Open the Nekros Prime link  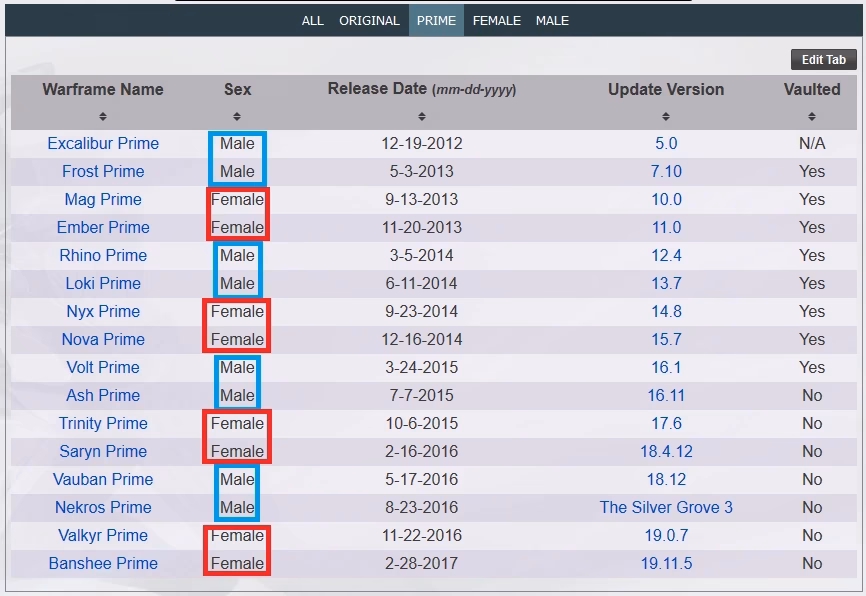click(103, 507)
